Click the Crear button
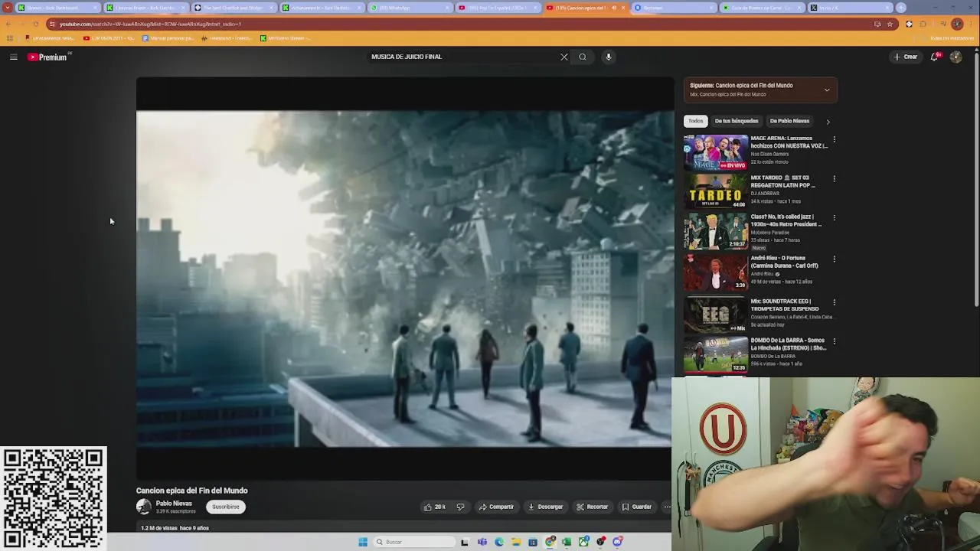The height and width of the screenshot is (551, 980). (x=905, y=57)
